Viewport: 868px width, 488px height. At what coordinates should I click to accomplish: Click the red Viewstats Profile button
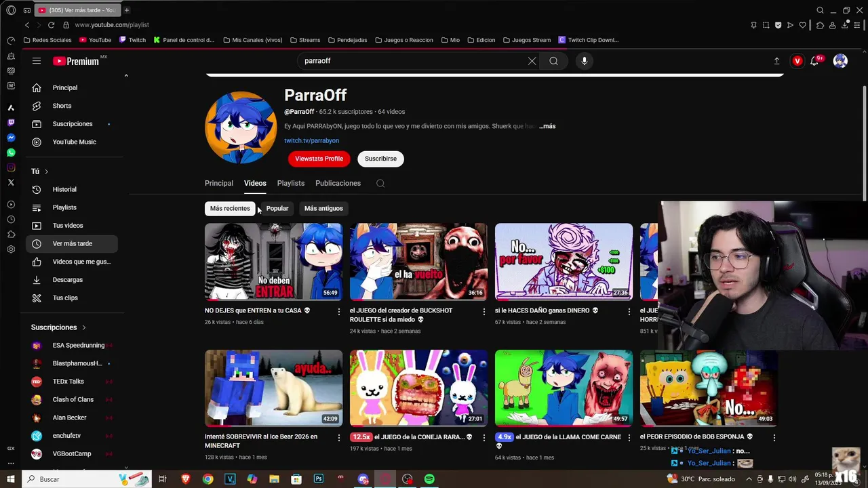coord(319,159)
